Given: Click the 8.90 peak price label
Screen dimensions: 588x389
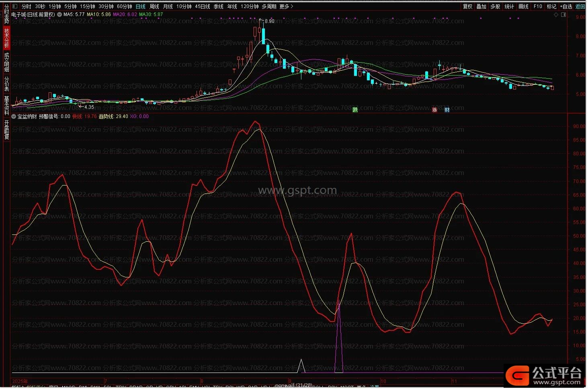Looking at the screenshot, I should coord(269,21).
